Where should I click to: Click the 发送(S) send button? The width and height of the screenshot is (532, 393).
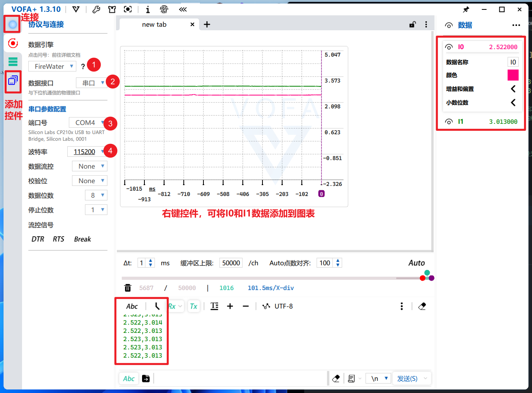pyautogui.click(x=407, y=378)
